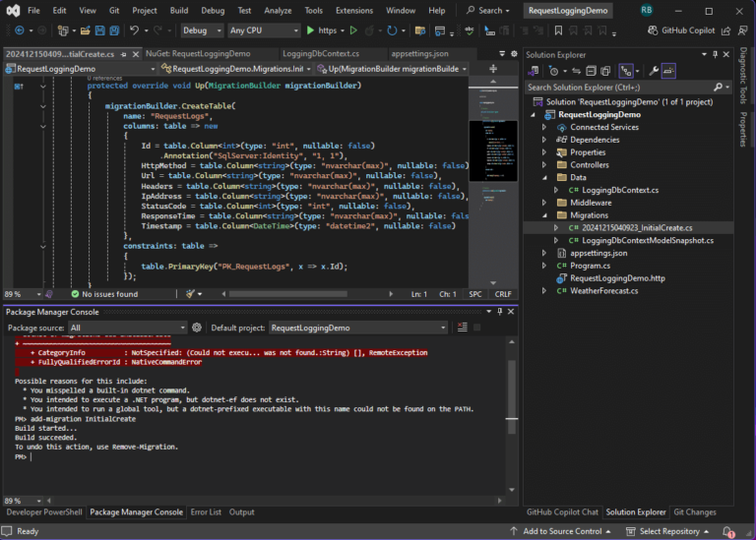This screenshot has height=540, width=756.
Task: Switch to the LoggingDbContext.cs tab
Action: [x=321, y=53]
